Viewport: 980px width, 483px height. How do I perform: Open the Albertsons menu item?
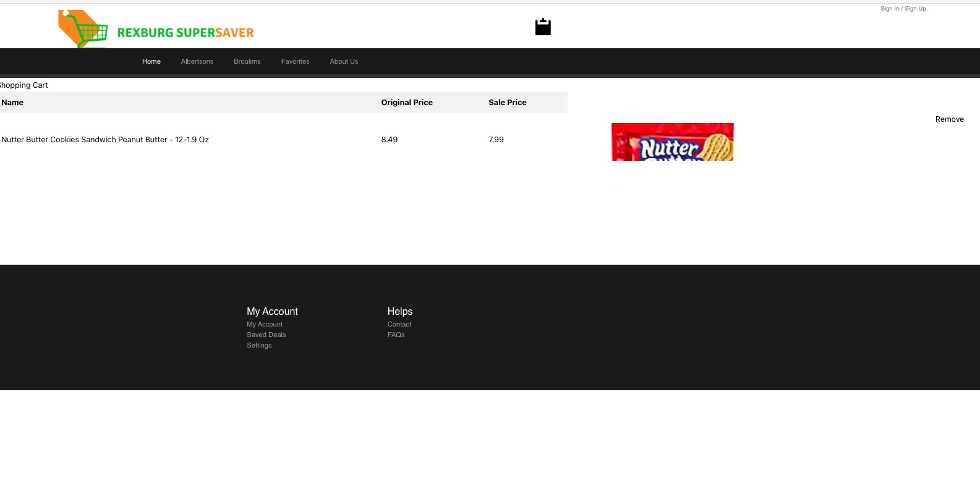point(197,61)
